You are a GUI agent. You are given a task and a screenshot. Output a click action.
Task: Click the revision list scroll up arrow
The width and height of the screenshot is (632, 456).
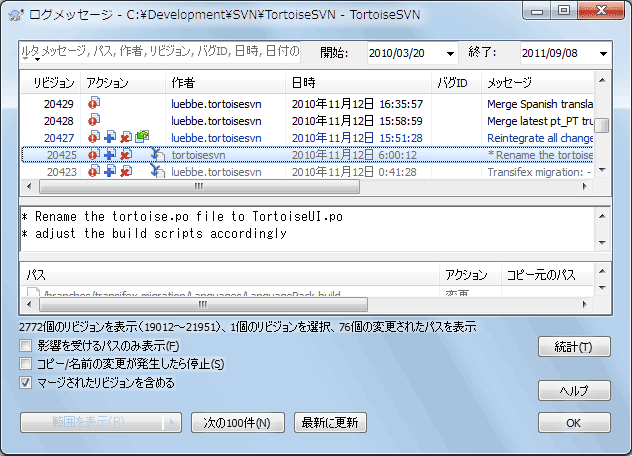[x=602, y=81]
